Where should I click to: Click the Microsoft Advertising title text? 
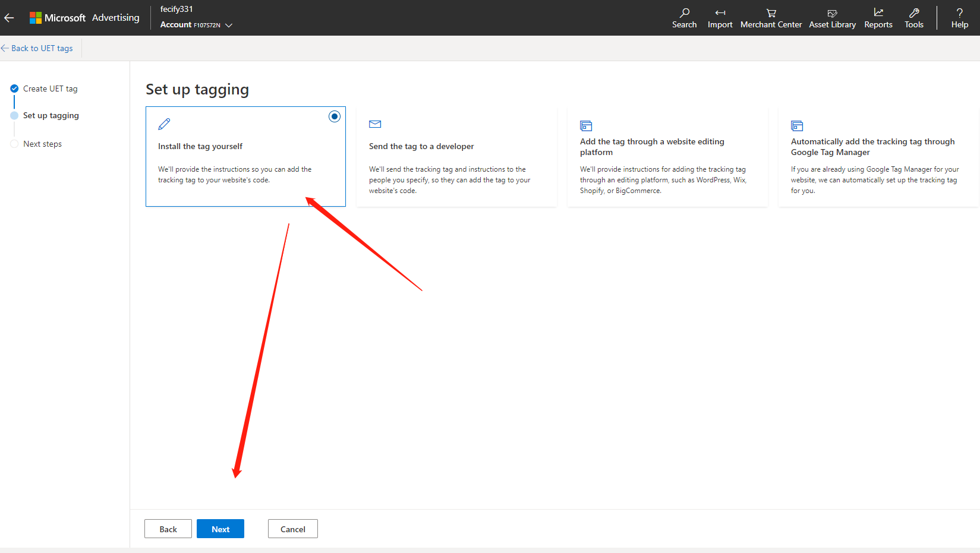pyautogui.click(x=92, y=18)
